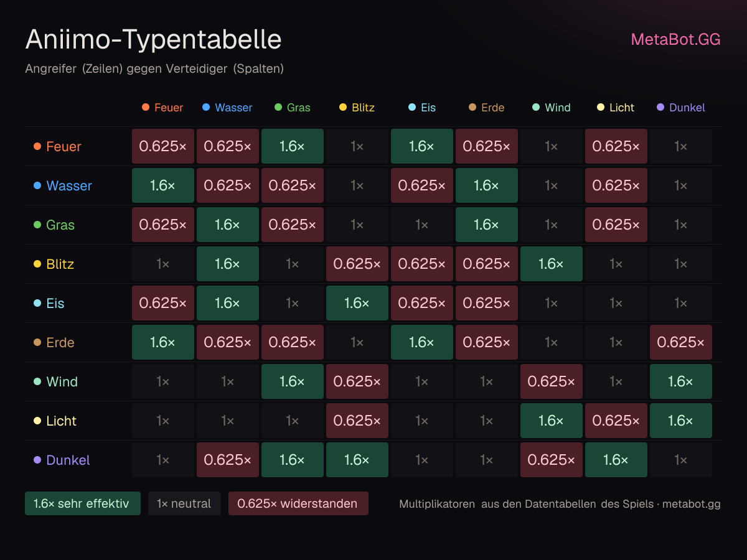This screenshot has width=747, height=560.
Task: Click the 1.6× cell for Erde against Eis
Action: (x=422, y=342)
